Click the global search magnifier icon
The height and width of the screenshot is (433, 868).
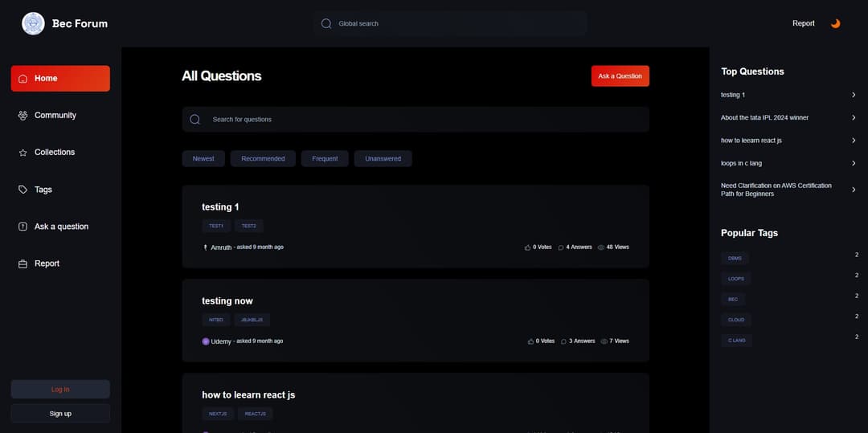pos(326,23)
